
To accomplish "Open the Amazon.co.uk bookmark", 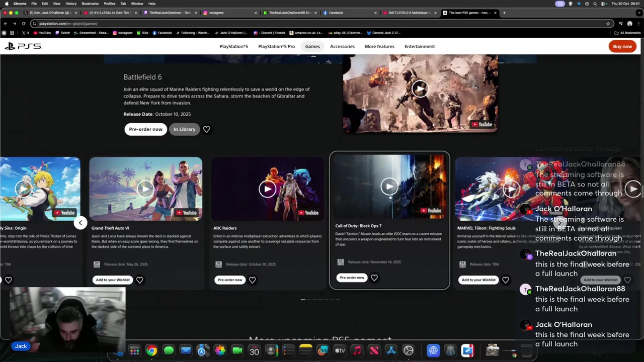I will click(x=306, y=33).
